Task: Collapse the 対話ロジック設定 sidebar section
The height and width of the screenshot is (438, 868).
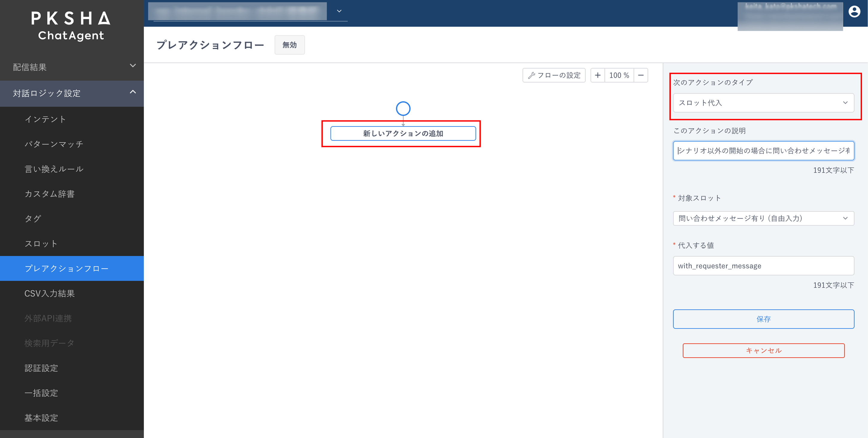Action: (72, 93)
